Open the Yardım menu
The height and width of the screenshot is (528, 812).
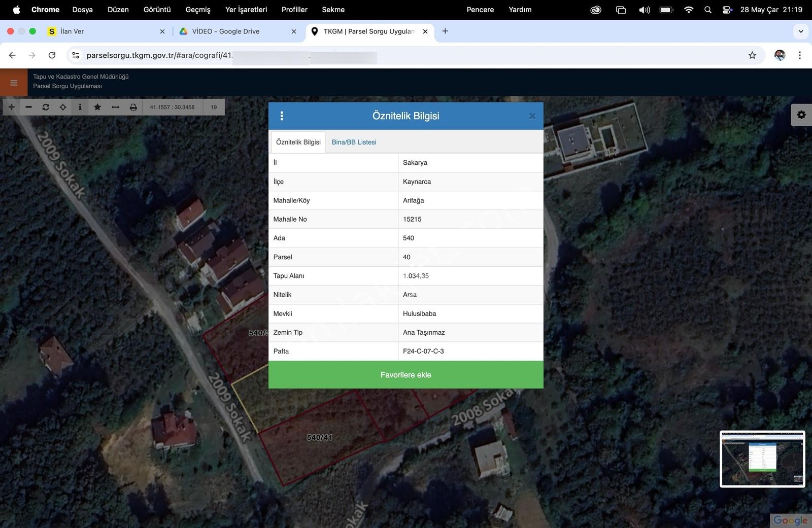coord(520,10)
